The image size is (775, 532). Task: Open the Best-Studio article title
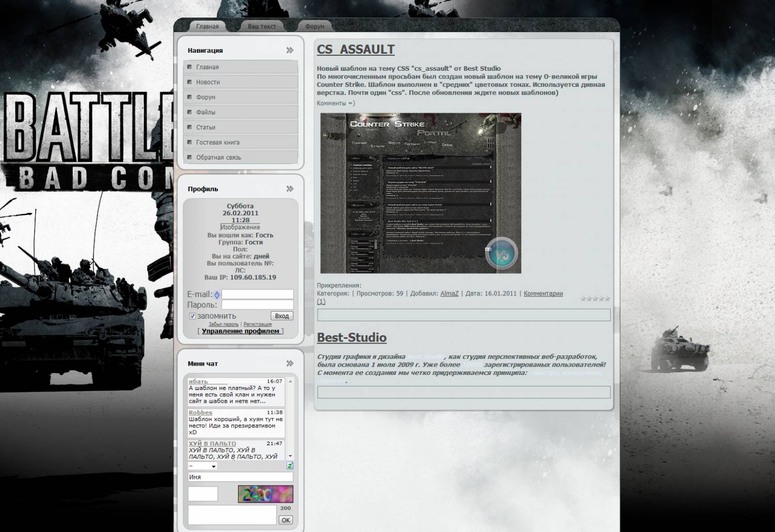(351, 337)
